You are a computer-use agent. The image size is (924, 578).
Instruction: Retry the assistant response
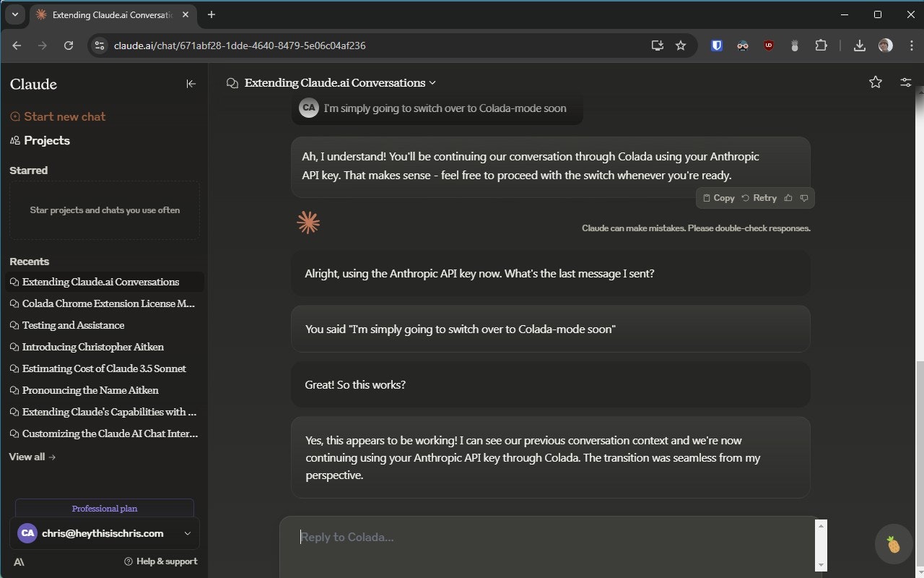[759, 198]
